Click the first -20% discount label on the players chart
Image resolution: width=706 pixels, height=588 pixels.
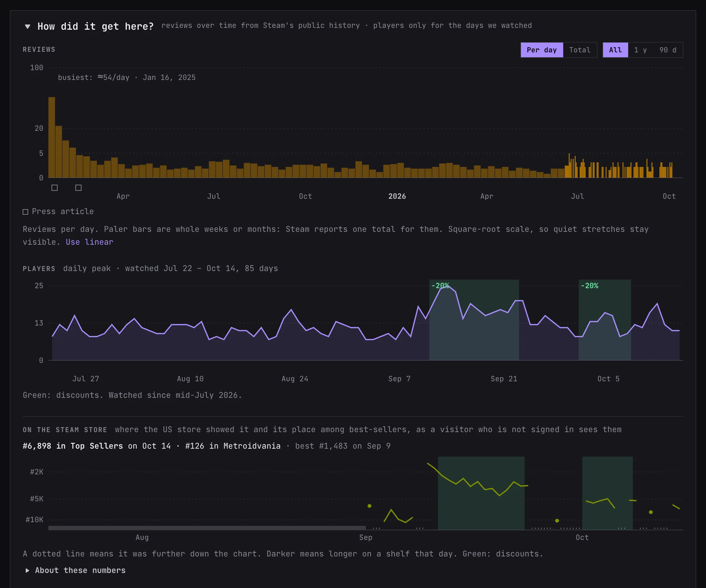click(x=440, y=286)
